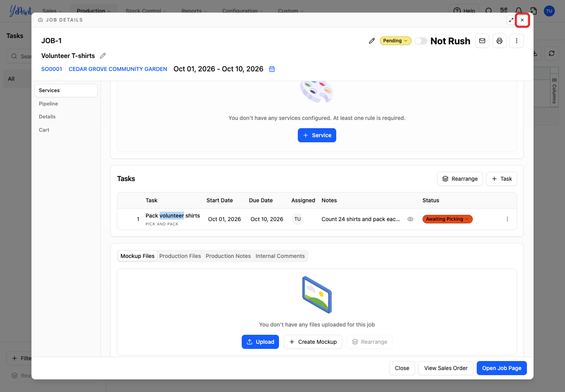
Task: Select Details in the job sidebar
Action: coord(66,117)
